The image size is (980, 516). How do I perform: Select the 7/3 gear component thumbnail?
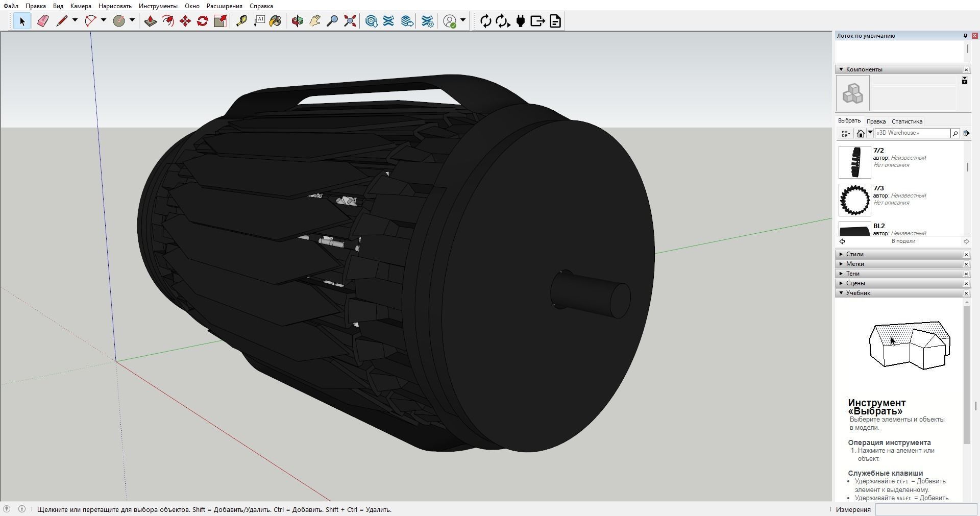854,200
